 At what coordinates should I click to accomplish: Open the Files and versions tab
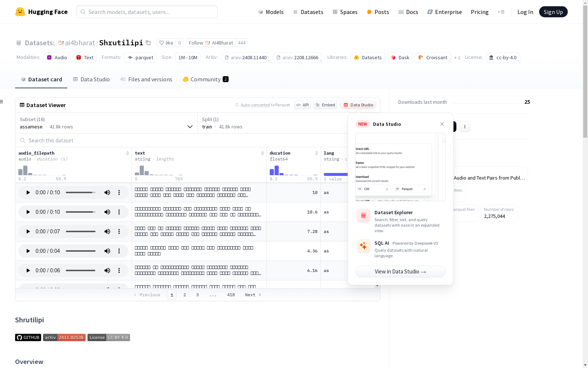coord(146,79)
